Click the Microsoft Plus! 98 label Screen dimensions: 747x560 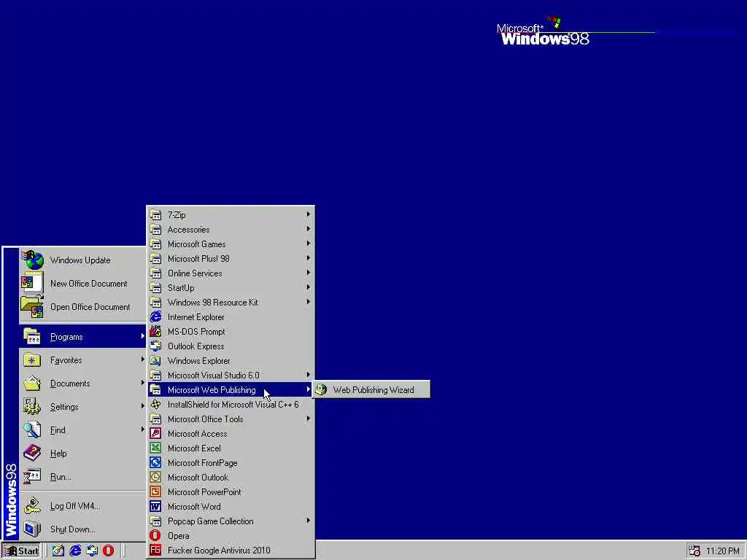(198, 259)
